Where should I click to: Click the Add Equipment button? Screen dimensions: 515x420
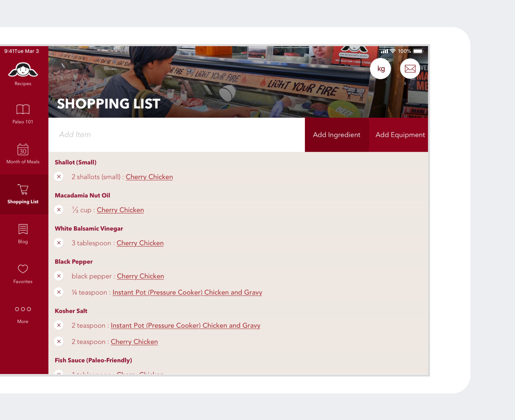click(400, 135)
